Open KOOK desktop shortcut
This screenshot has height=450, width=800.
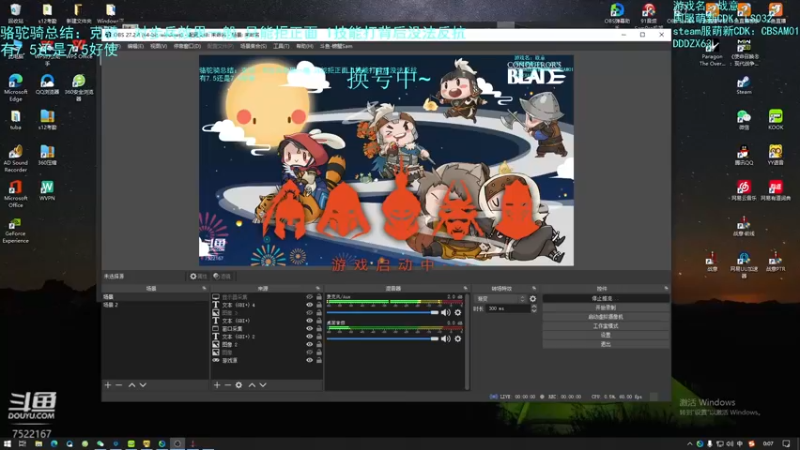(775, 120)
